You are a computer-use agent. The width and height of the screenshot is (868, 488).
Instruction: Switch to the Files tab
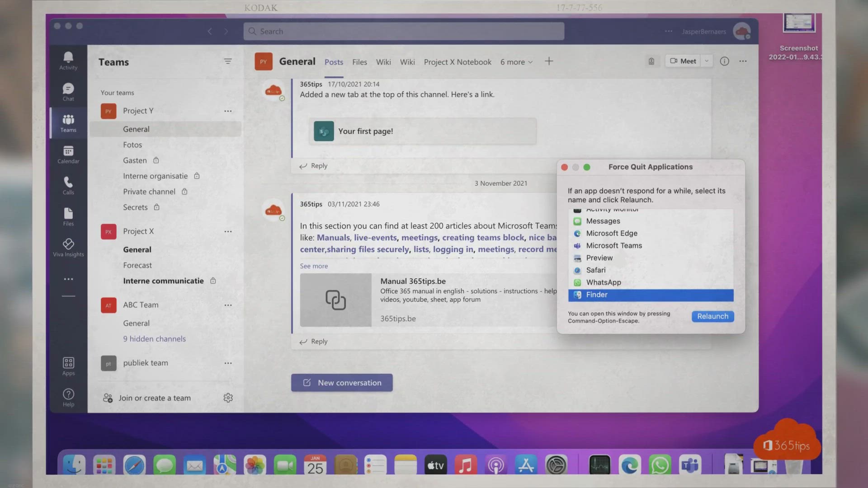359,62
